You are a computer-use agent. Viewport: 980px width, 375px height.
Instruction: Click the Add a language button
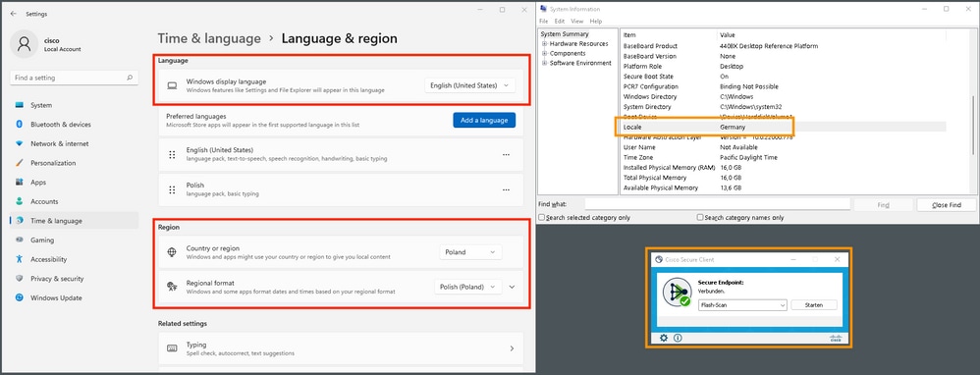(484, 120)
